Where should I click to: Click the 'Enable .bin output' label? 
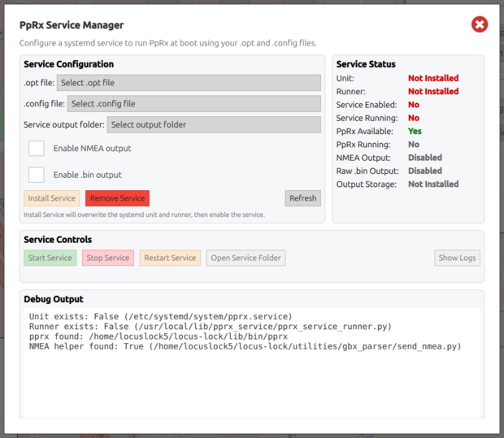88,175
